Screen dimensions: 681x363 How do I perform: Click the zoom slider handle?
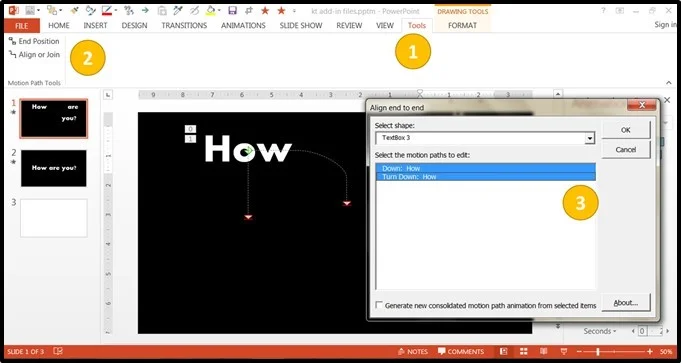(x=598, y=351)
